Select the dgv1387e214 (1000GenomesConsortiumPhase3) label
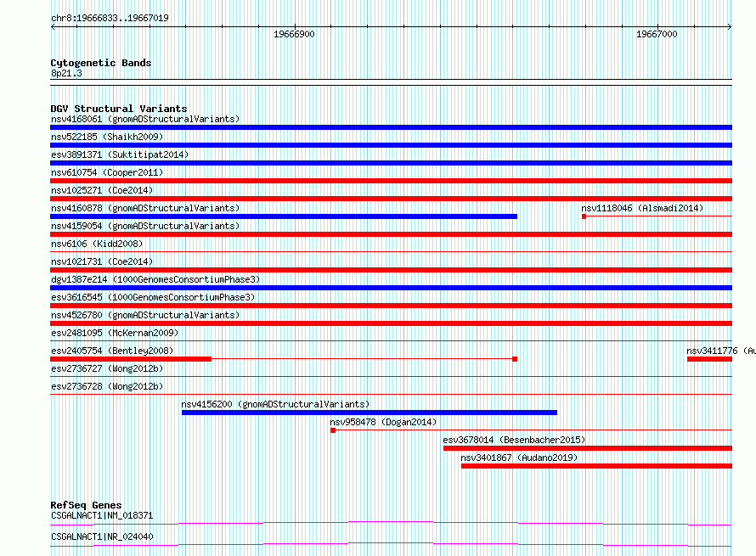756x556 pixels. (x=155, y=279)
